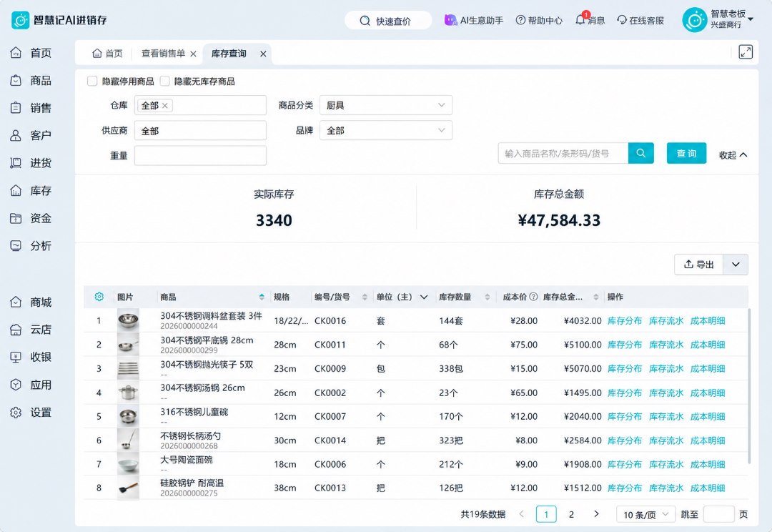Open the 设置 sidebar item
This screenshot has width=772, height=532.
(x=31, y=413)
